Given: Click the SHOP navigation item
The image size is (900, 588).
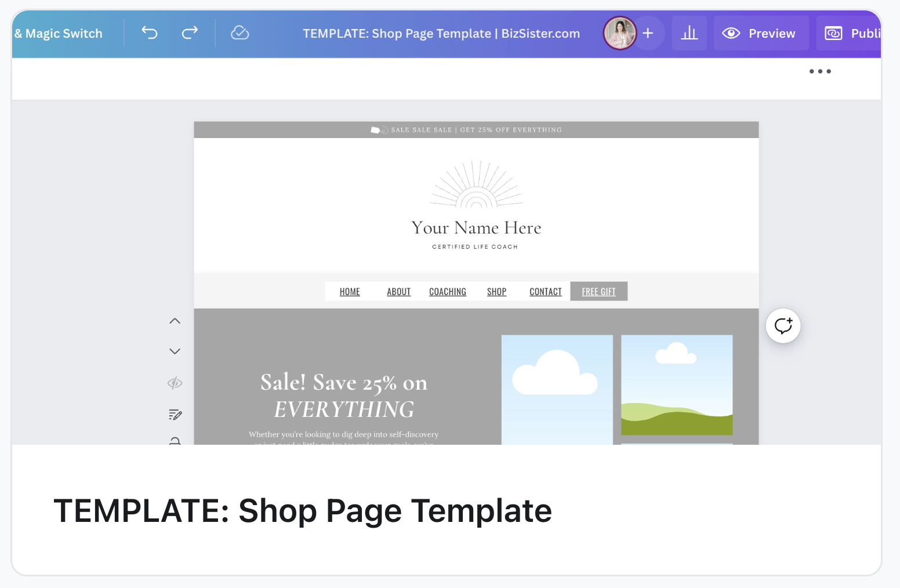Looking at the screenshot, I should point(496,292).
